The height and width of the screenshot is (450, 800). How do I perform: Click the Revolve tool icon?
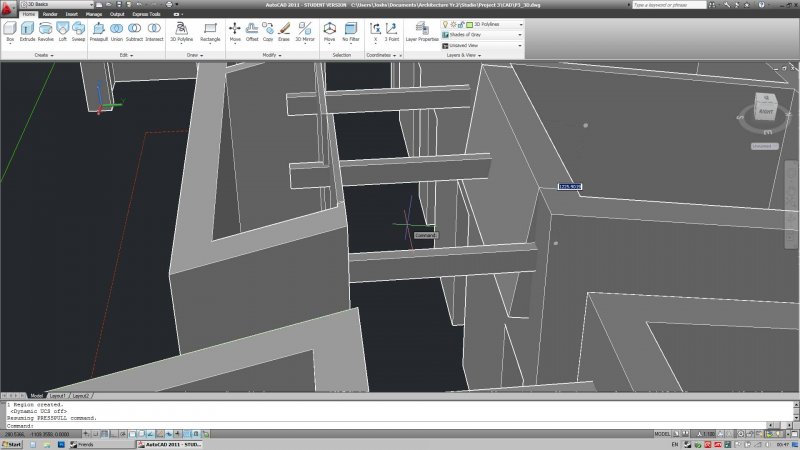45,30
